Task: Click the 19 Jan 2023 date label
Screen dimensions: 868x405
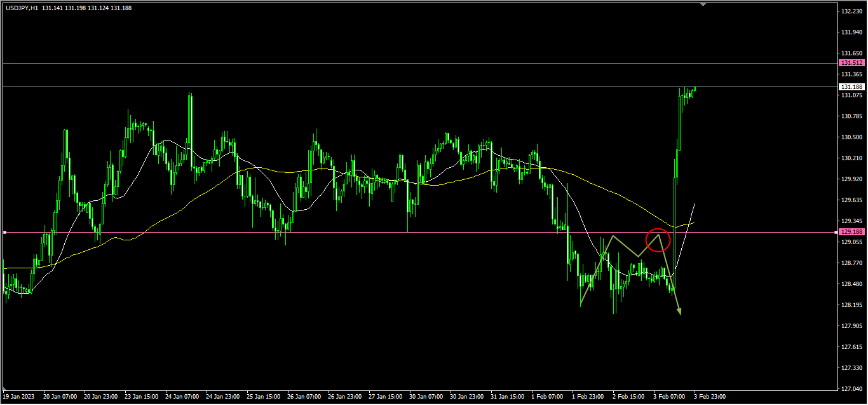Action: (x=19, y=397)
